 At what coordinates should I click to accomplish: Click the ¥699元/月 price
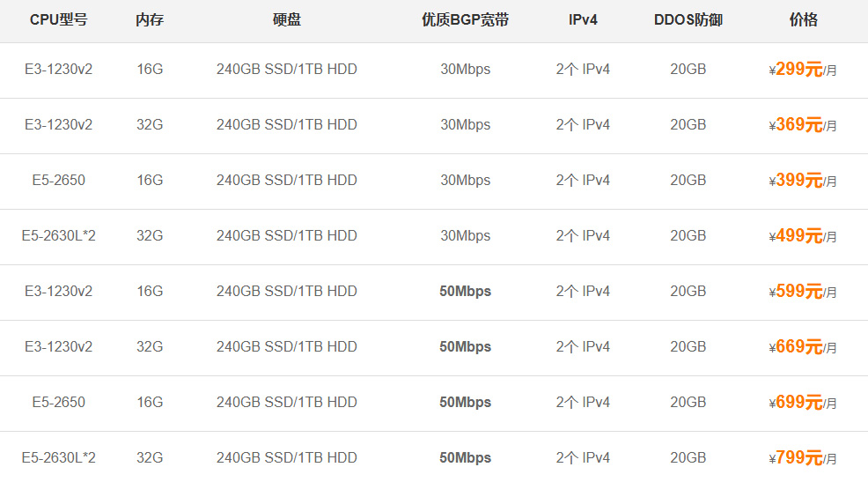click(x=802, y=403)
